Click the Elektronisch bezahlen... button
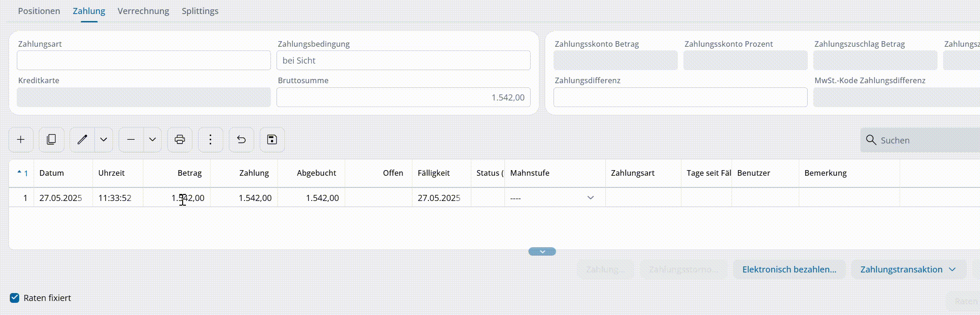980x315 pixels. [x=789, y=270]
